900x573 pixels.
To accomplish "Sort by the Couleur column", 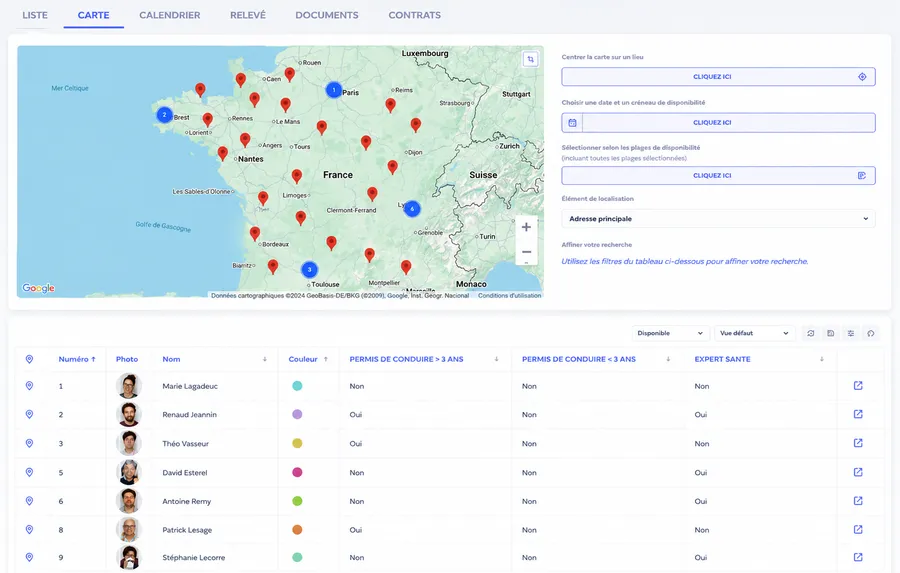I will point(308,359).
